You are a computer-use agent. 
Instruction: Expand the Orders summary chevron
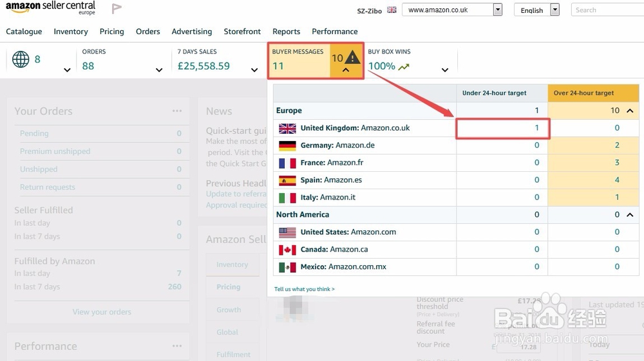point(159,70)
